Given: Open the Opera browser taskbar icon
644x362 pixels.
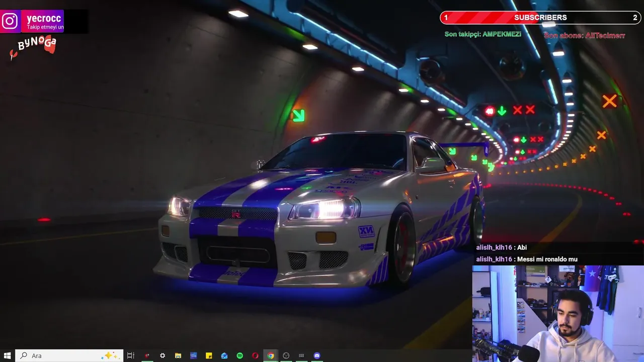Looking at the screenshot, I should [x=255, y=355].
